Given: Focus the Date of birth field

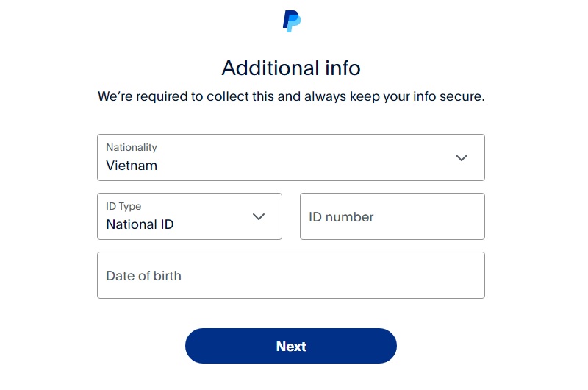Looking at the screenshot, I should (x=290, y=275).
